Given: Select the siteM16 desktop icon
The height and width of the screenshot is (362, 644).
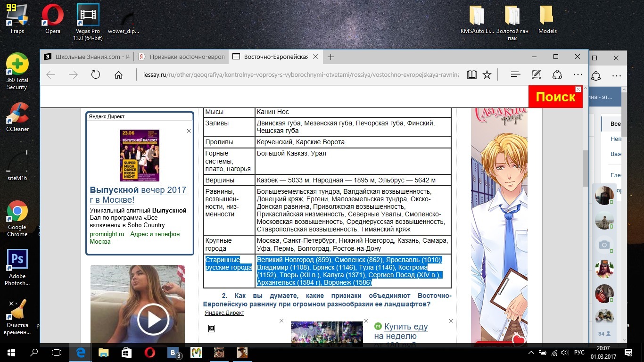Looking at the screenshot, I should point(17,166).
